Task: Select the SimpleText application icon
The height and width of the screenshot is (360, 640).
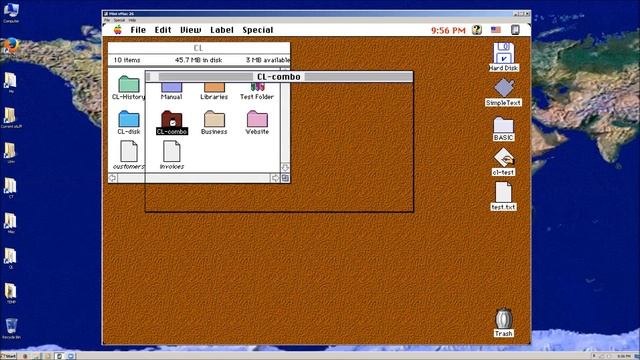Action: pos(504,88)
